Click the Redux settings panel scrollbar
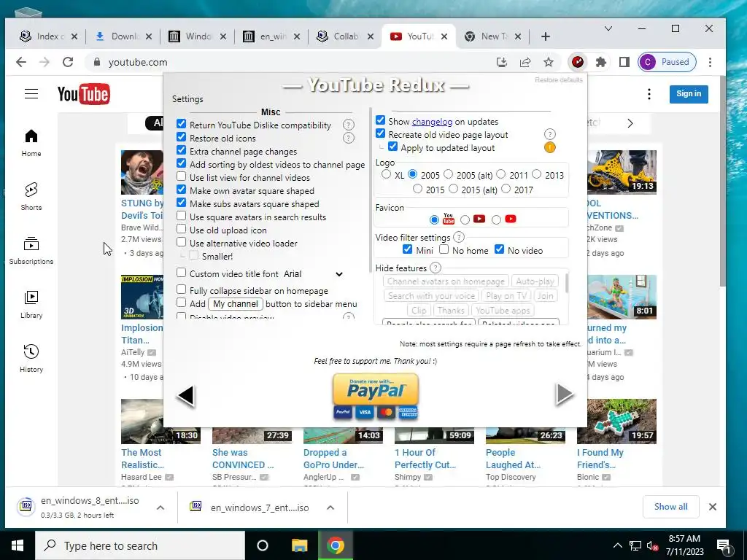This screenshot has height=560, width=747. click(370, 190)
